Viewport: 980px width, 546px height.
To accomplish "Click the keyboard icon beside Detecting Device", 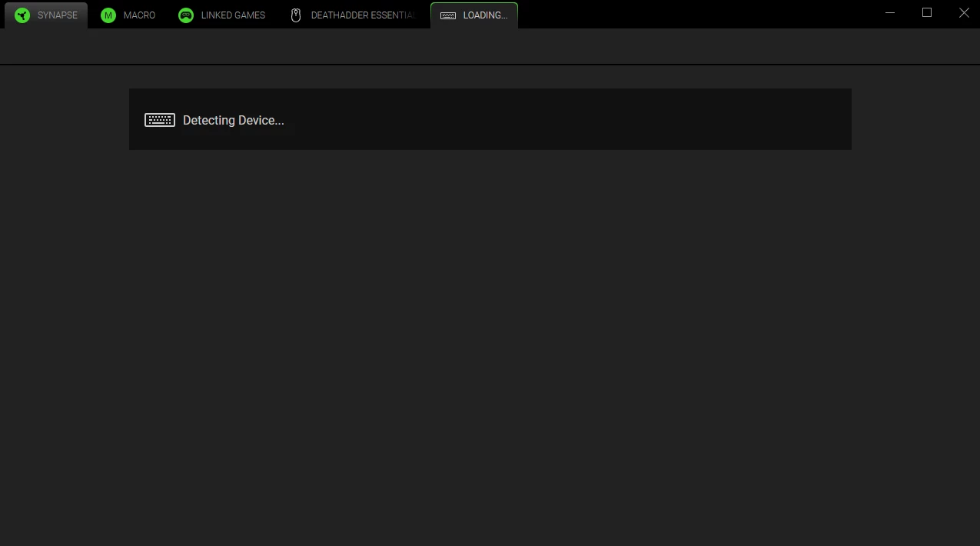I will pos(160,120).
